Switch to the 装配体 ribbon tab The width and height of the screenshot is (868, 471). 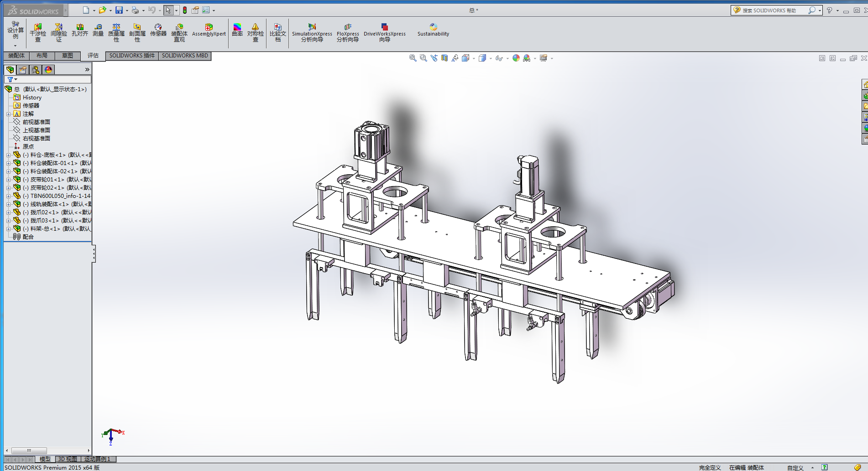coord(16,56)
